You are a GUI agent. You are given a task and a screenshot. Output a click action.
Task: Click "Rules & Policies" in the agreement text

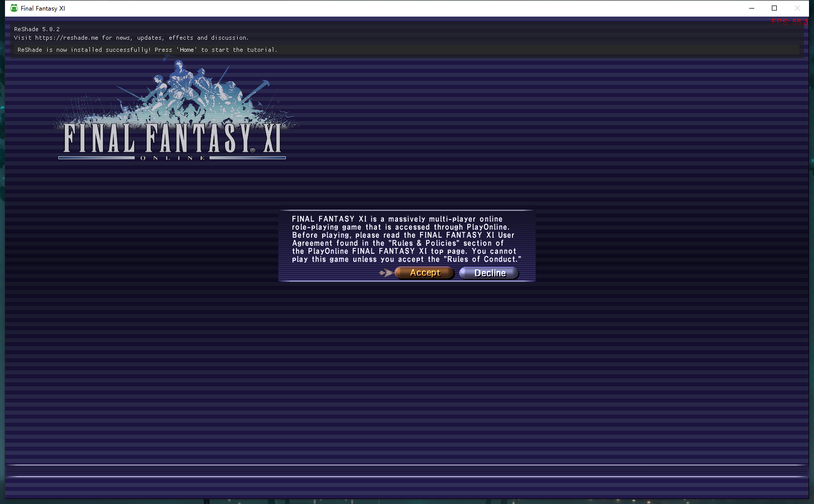424,243
